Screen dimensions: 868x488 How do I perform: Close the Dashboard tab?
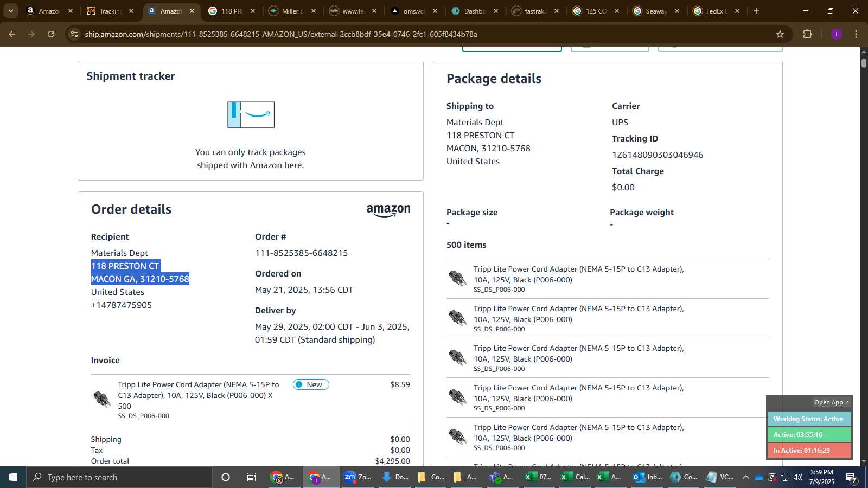(495, 11)
